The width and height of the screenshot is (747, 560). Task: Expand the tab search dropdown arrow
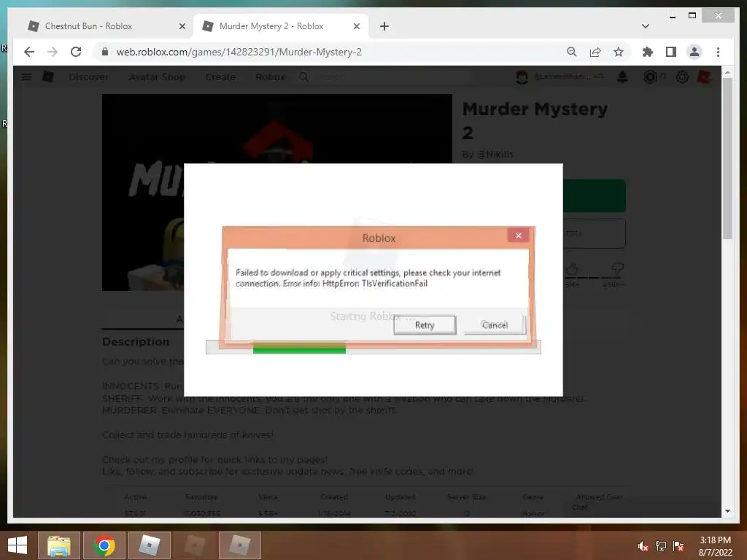coord(645,26)
